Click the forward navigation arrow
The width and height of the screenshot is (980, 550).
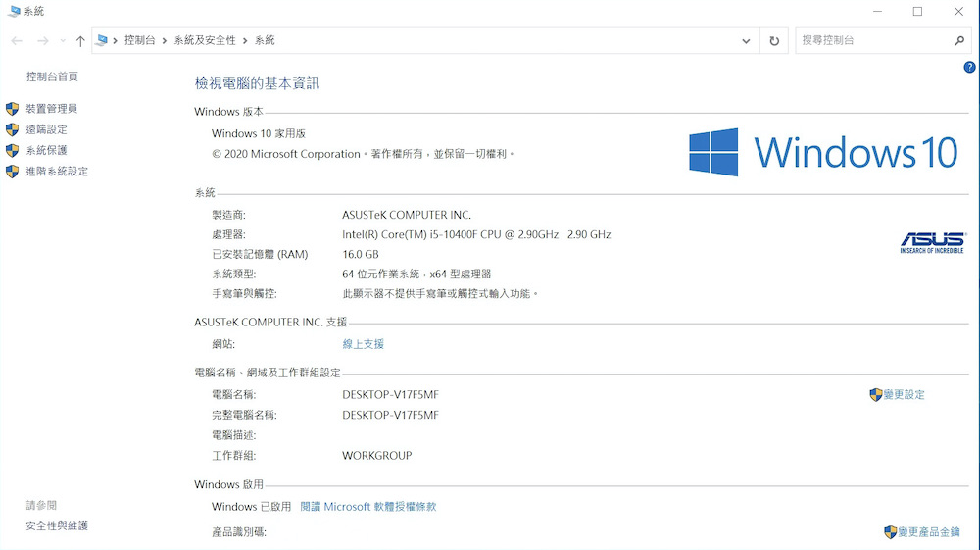pos(42,41)
